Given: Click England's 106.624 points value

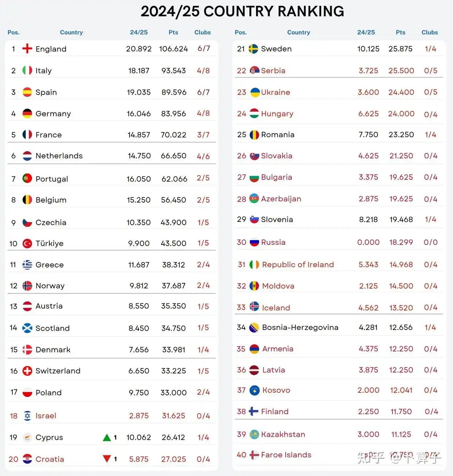Looking at the screenshot, I should (x=173, y=49).
